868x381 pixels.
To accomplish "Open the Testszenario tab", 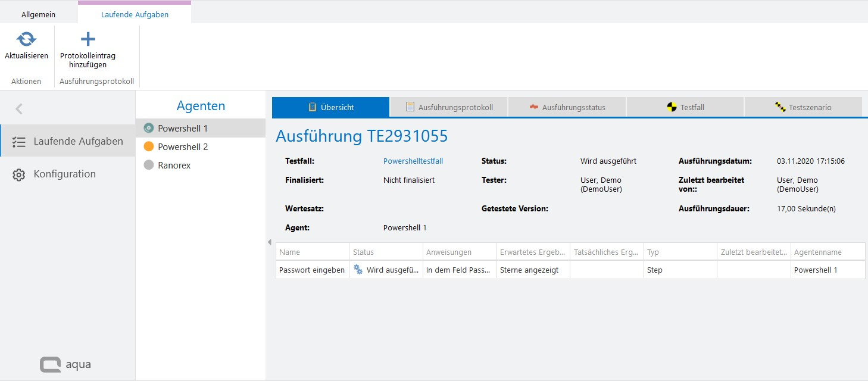I will tap(803, 107).
